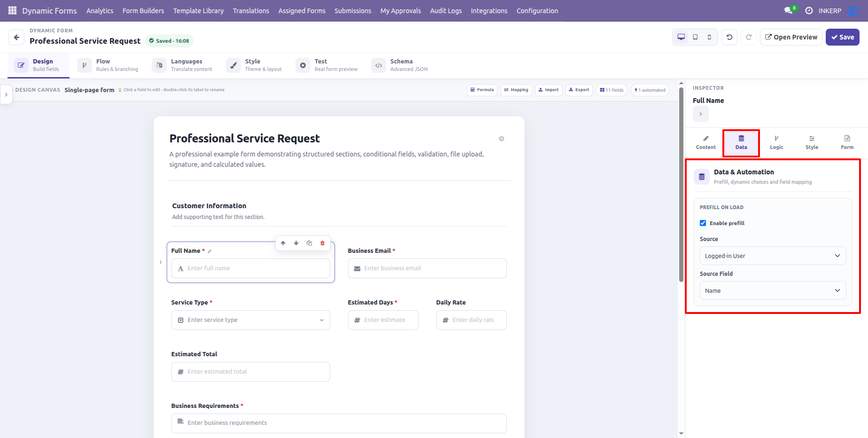Open the apps grid menu icon
The height and width of the screenshot is (438, 868).
click(12, 10)
